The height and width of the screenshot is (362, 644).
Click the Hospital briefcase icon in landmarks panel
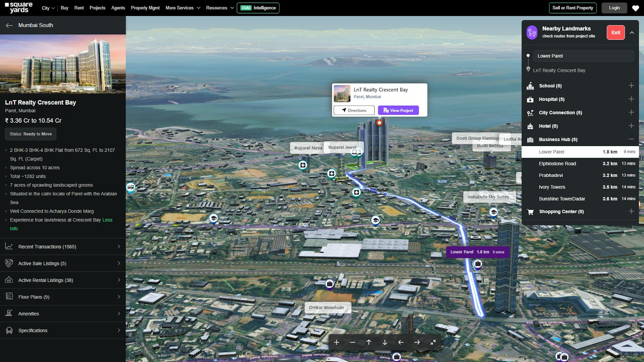coord(530,99)
